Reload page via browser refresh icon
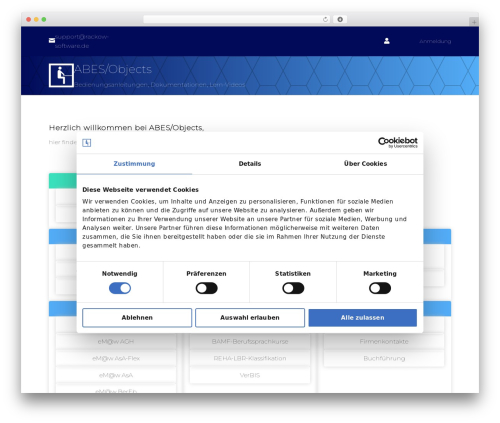Image resolution: width=500 pixels, height=423 pixels. tap(325, 19)
